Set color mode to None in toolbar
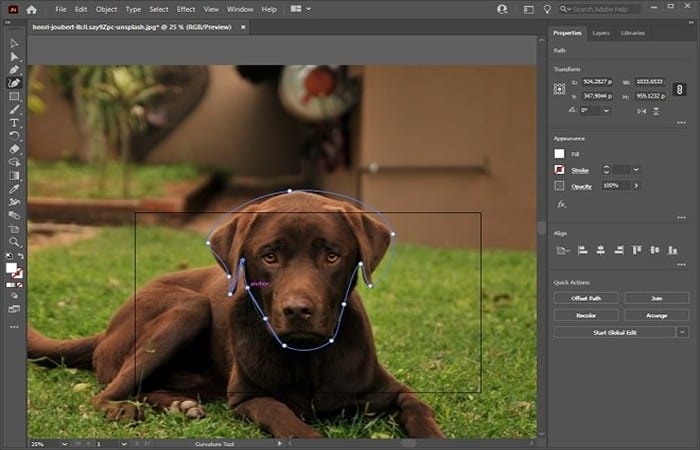This screenshot has width=700, height=450. (20, 285)
